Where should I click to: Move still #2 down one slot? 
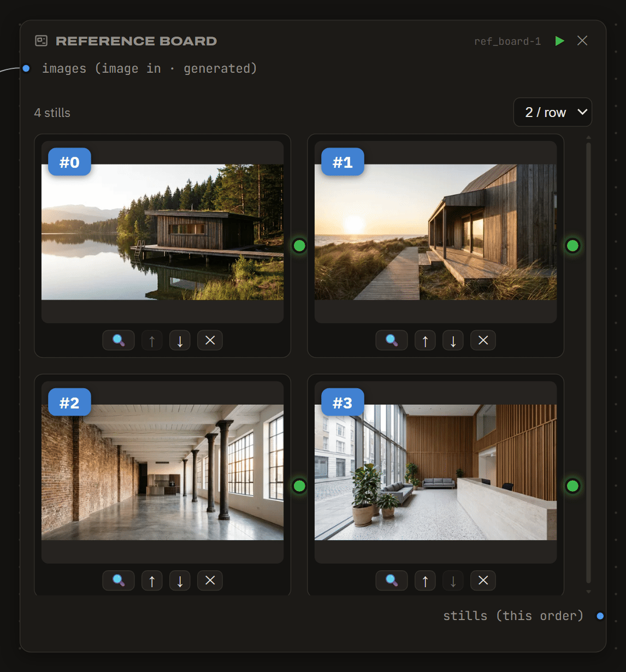[180, 581]
